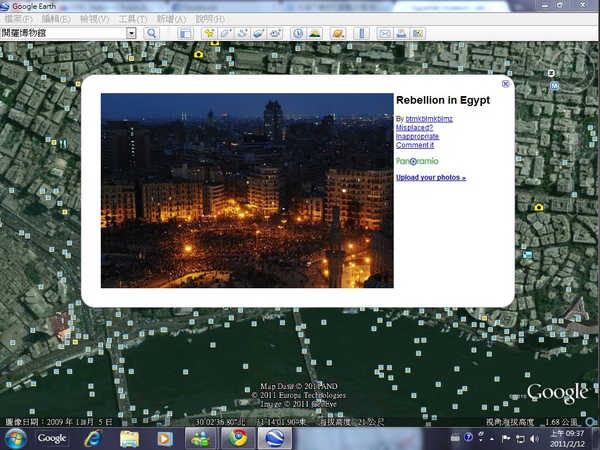Open the Windows Start button

(15, 439)
